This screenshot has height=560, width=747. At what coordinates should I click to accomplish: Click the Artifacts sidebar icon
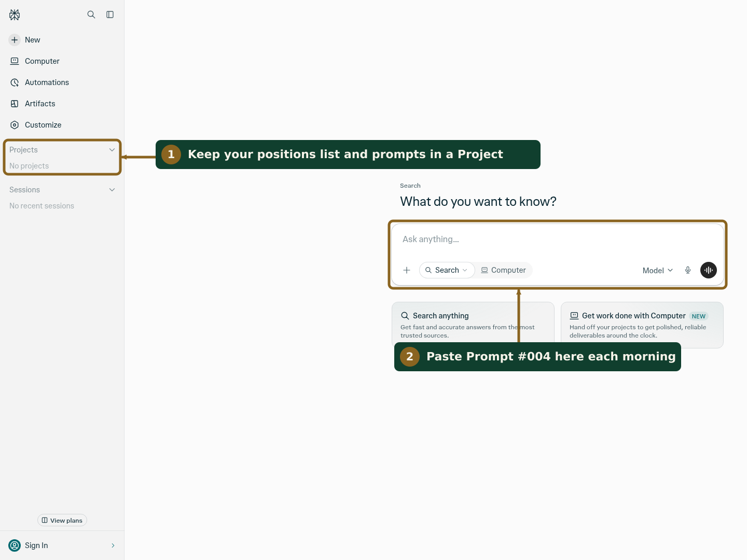click(x=15, y=104)
